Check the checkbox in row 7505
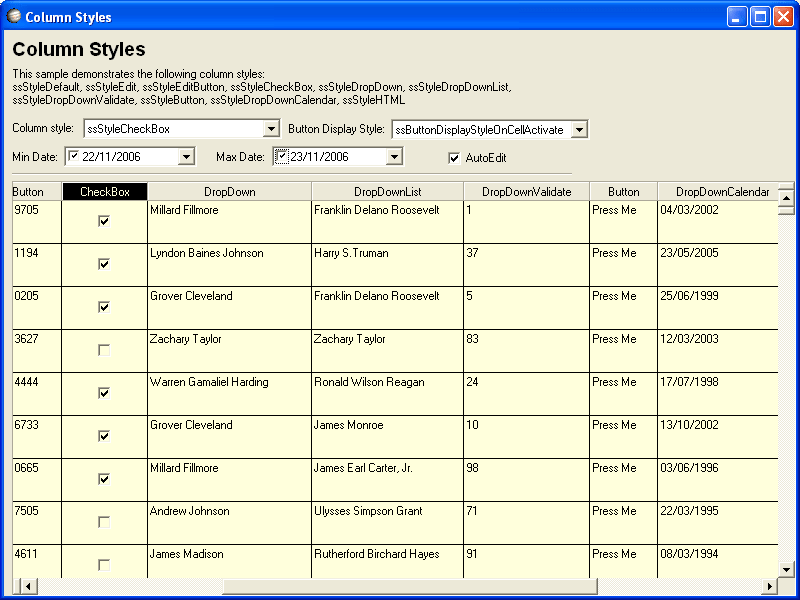 point(104,522)
